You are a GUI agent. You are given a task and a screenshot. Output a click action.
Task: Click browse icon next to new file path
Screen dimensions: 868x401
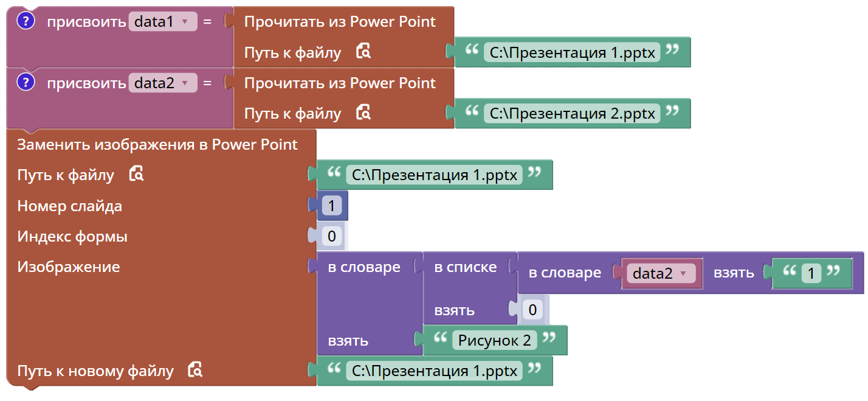tap(196, 370)
